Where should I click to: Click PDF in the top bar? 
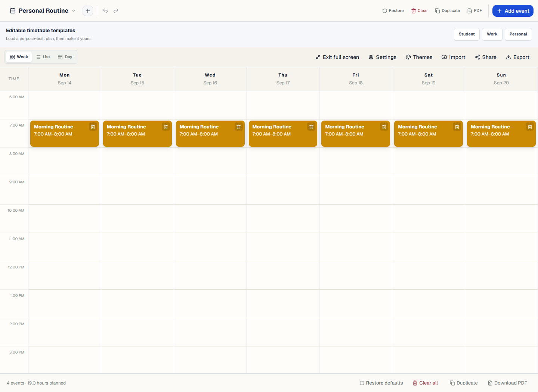click(x=475, y=11)
